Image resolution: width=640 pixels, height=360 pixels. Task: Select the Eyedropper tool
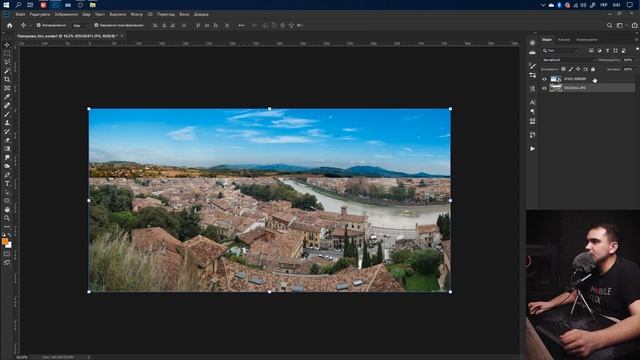click(7, 97)
